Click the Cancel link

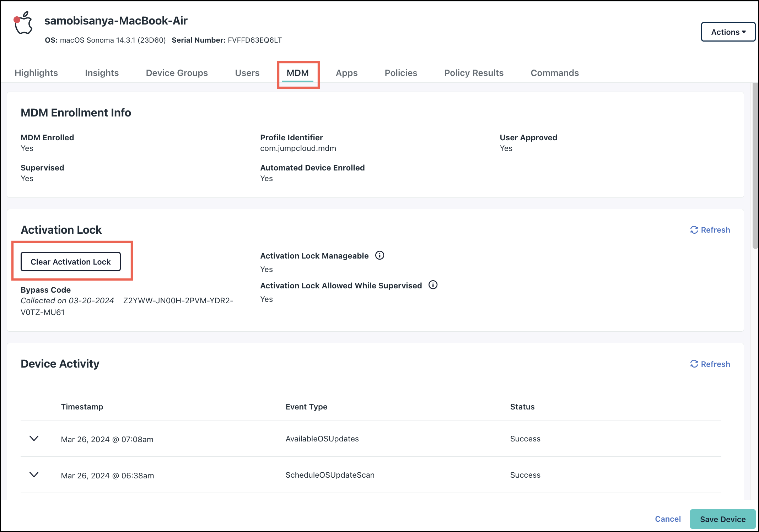click(668, 519)
